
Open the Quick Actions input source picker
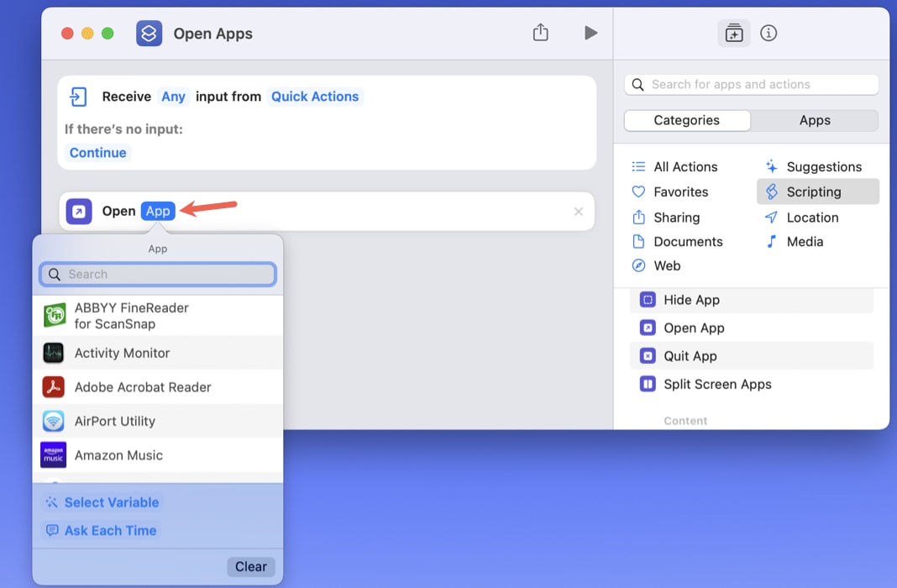[315, 97]
